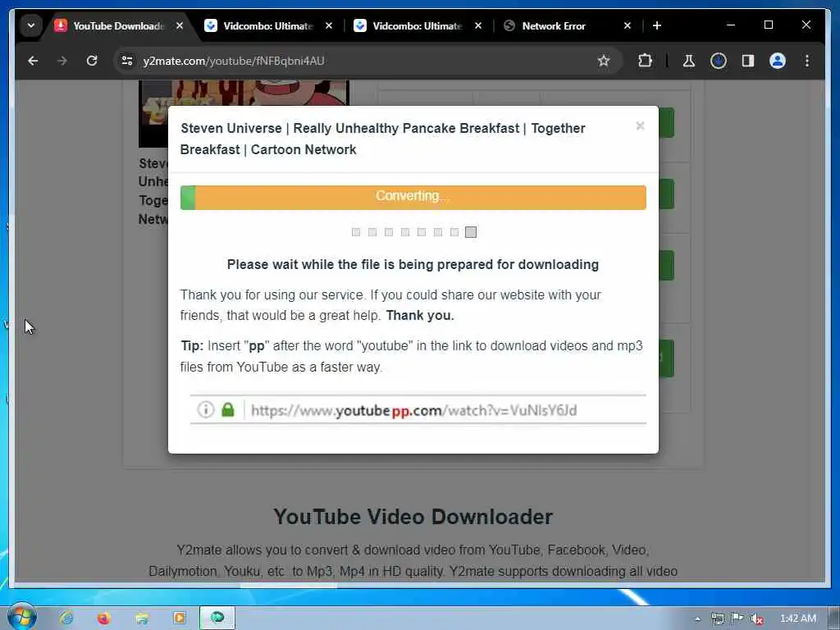840x630 pixels.
Task: Click 'Please wait while the file' message
Action: (x=413, y=265)
